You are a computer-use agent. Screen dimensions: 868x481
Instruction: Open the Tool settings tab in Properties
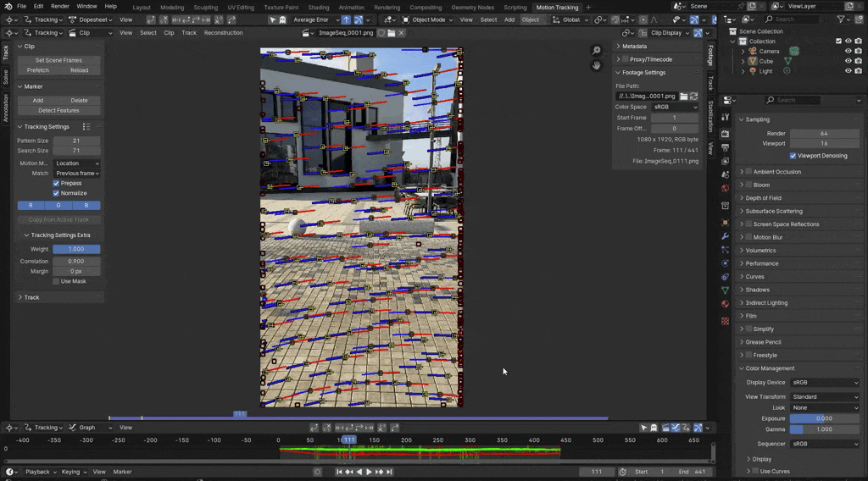click(725, 117)
